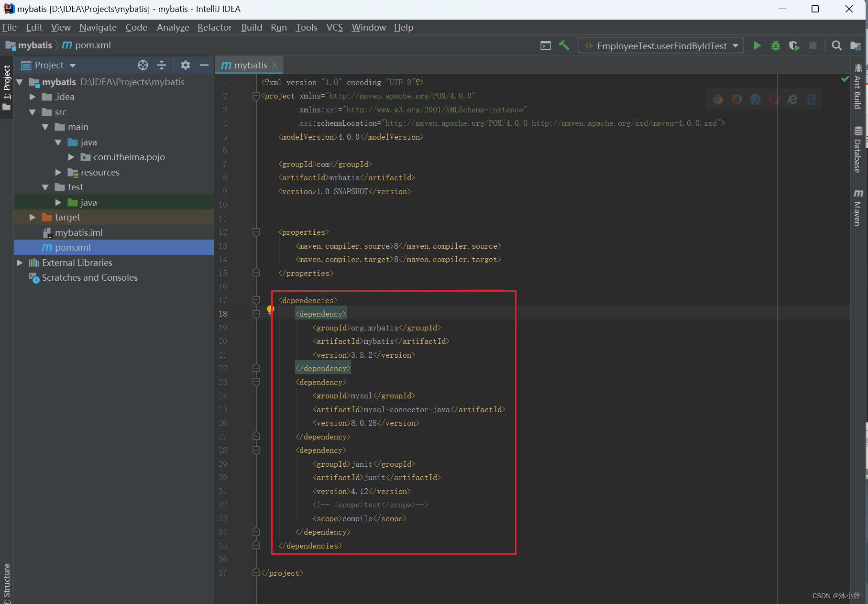This screenshot has width=868, height=604.
Task: Open the File menu
Action: (x=10, y=27)
